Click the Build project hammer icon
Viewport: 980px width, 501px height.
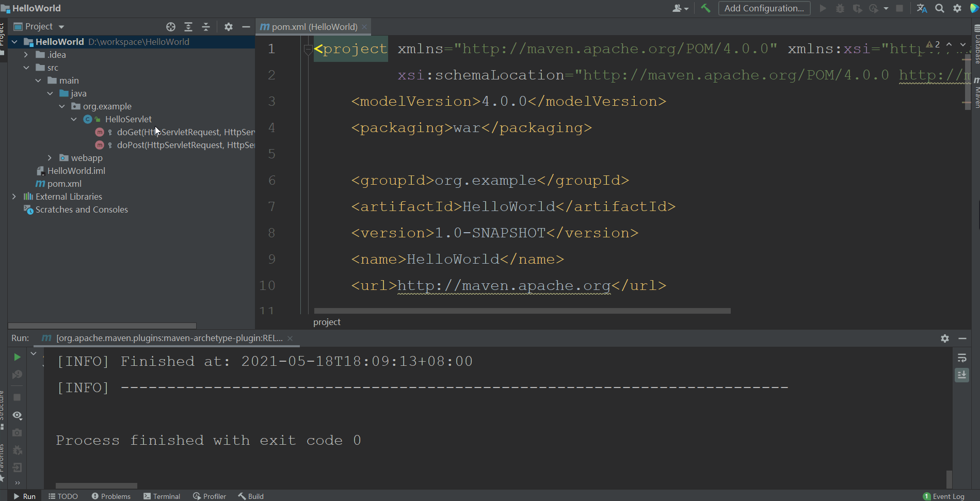tap(705, 8)
